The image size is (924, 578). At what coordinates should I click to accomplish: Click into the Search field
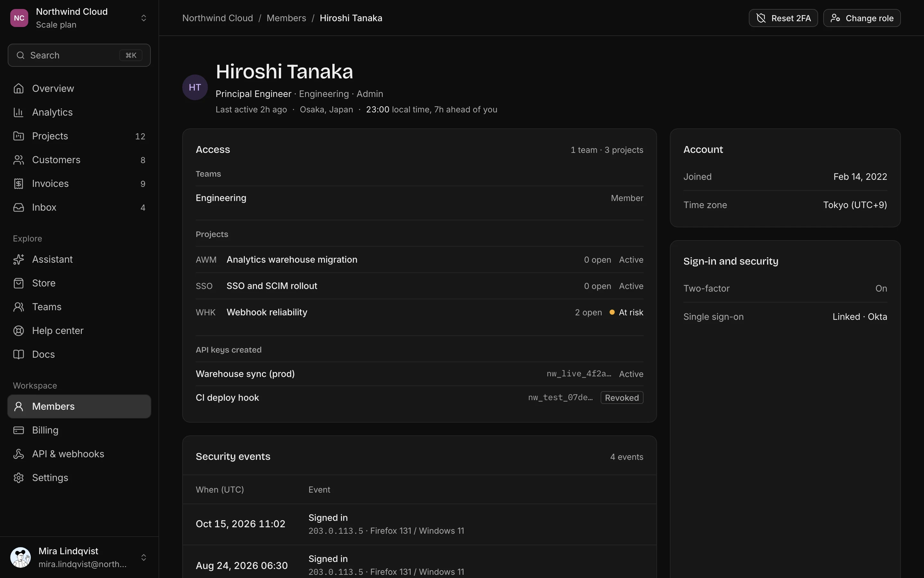[79, 56]
